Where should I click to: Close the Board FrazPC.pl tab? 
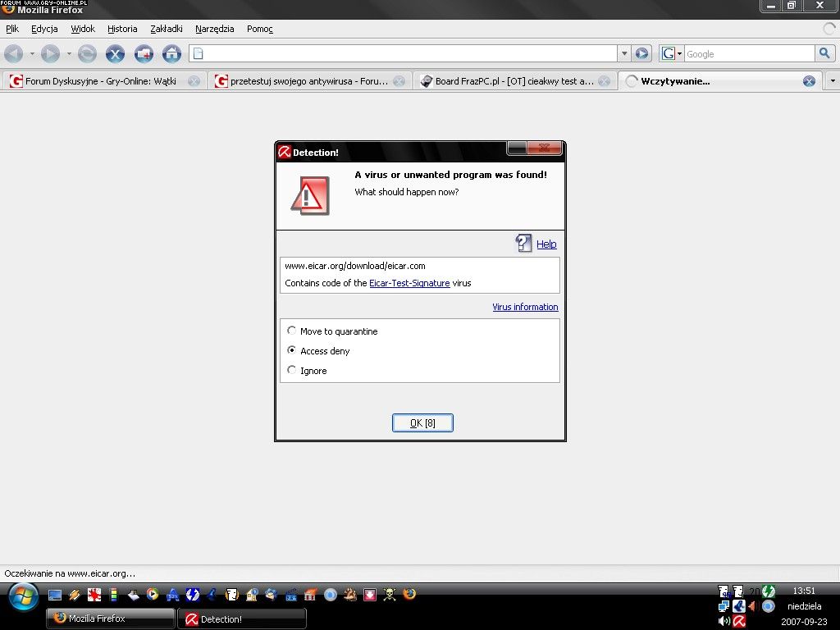tap(604, 81)
